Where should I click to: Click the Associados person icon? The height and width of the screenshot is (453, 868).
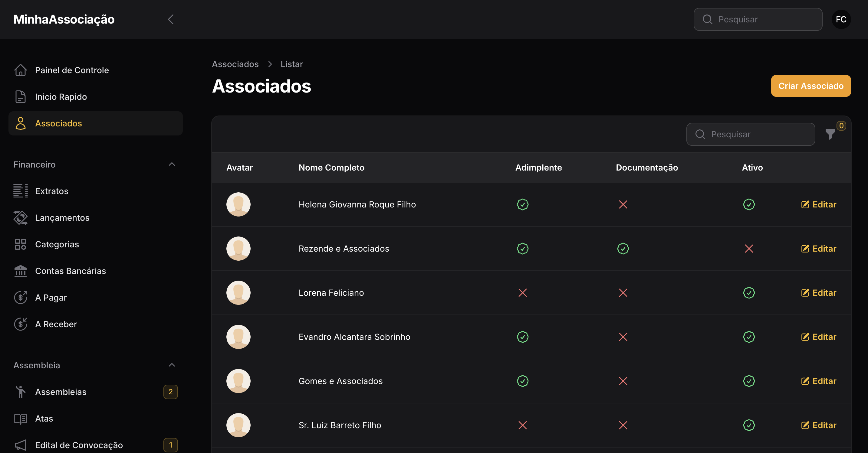21,123
